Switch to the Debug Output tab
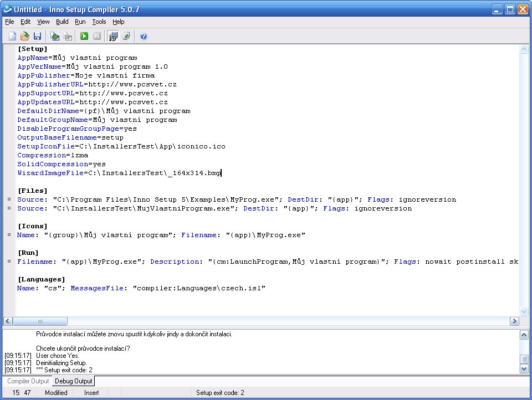532x400 pixels. [73, 381]
